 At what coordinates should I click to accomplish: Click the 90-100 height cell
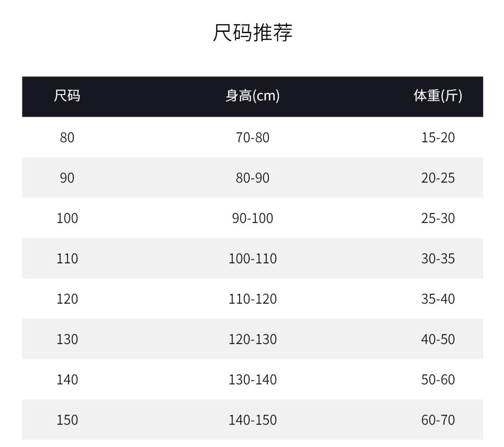[x=253, y=218]
